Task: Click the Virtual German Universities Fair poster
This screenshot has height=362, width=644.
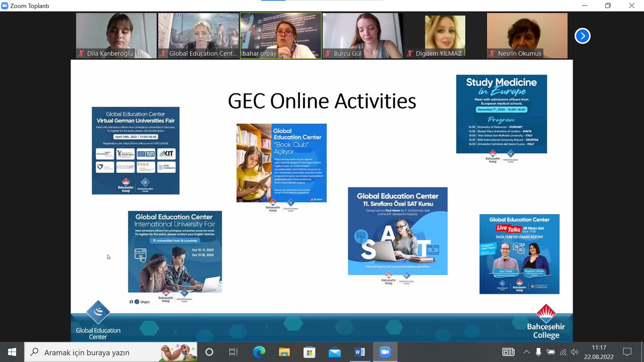Action: click(136, 151)
